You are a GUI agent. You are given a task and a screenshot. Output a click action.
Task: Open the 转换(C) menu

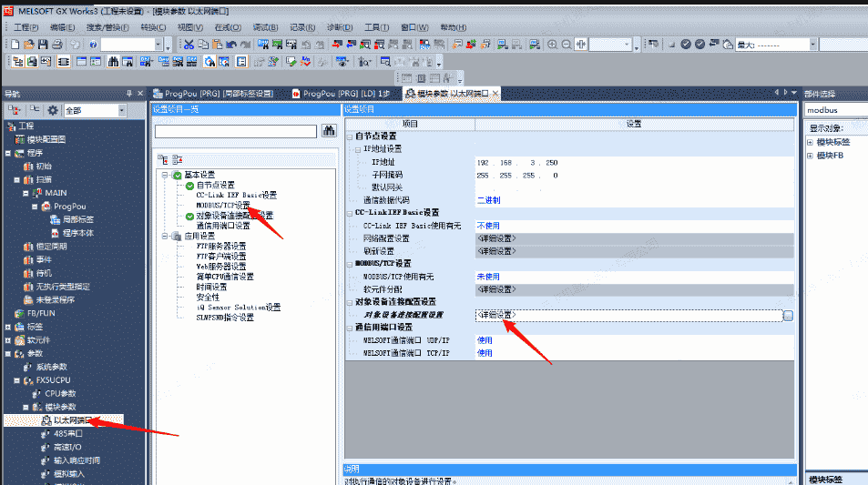click(x=153, y=27)
